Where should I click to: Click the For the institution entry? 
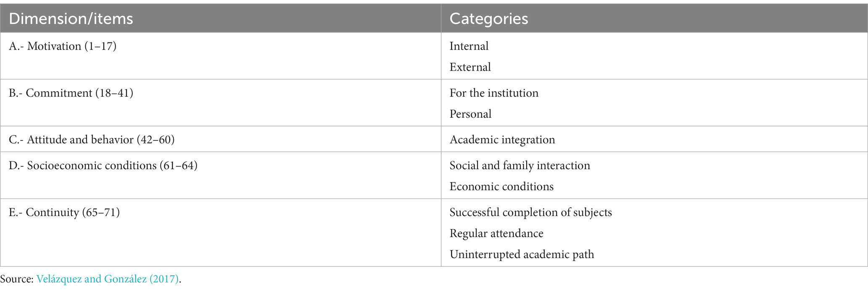tap(494, 93)
